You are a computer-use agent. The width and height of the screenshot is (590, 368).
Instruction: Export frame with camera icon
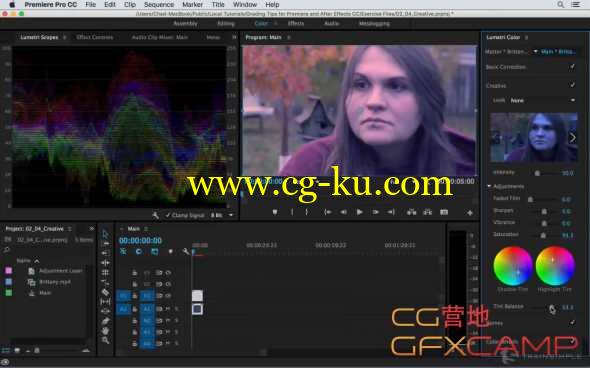[x=444, y=212]
